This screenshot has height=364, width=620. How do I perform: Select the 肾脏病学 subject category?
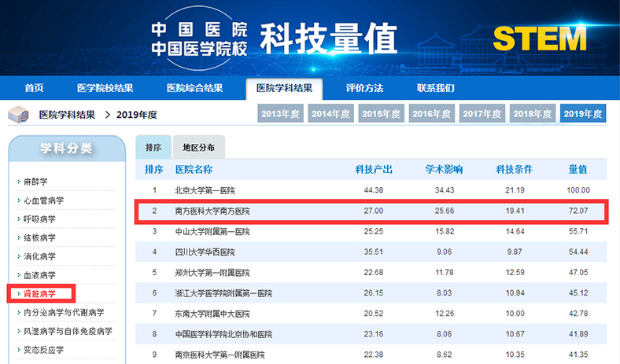[x=41, y=294]
